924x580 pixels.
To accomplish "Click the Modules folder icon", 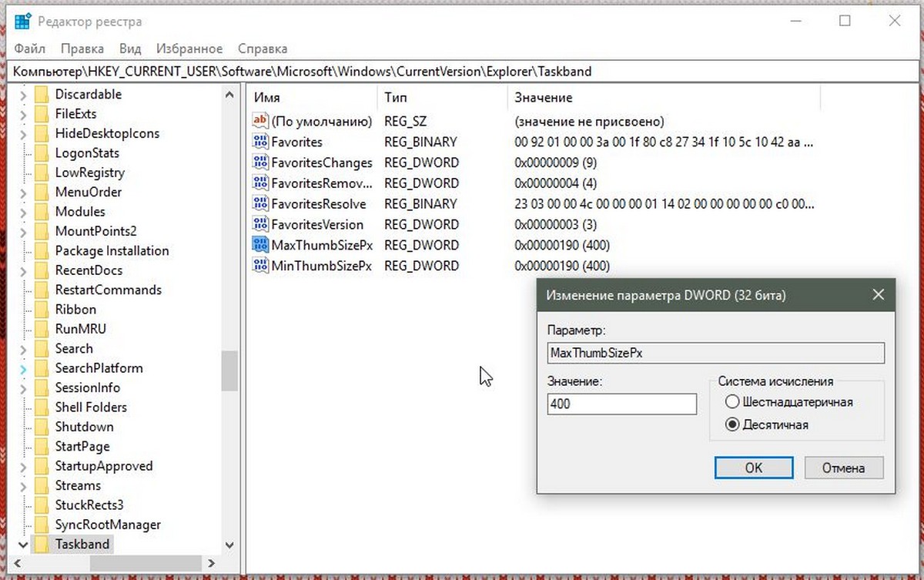I will point(41,211).
